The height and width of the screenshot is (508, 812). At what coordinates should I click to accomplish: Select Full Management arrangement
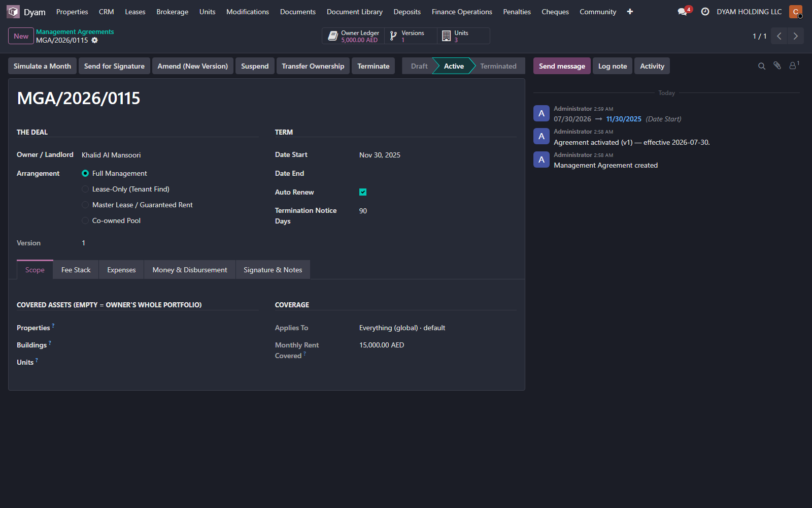(85, 173)
